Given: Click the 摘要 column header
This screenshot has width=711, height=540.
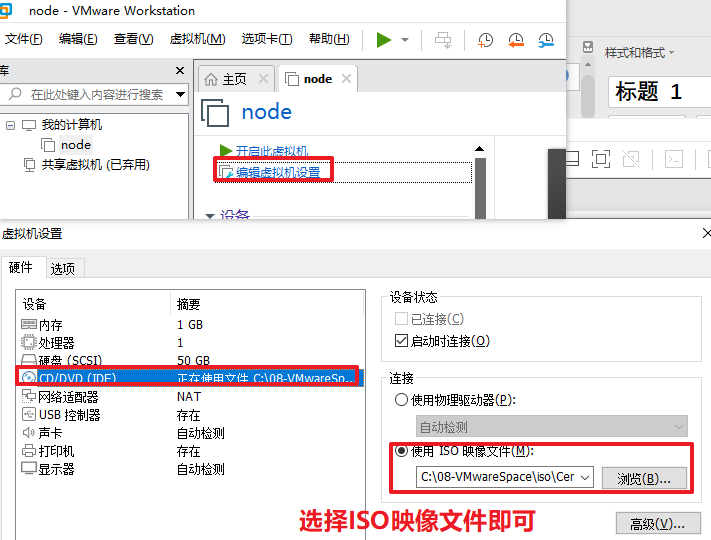Looking at the screenshot, I should coord(268,304).
